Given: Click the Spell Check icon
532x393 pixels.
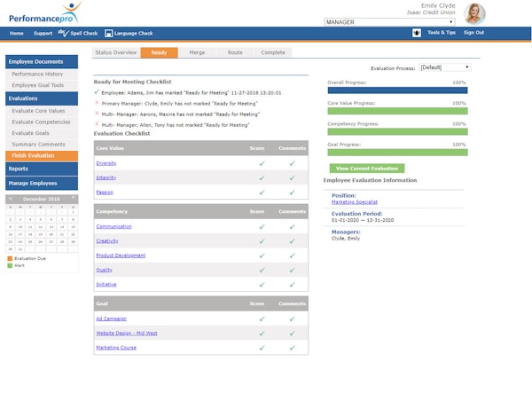Looking at the screenshot, I should coord(64,33).
